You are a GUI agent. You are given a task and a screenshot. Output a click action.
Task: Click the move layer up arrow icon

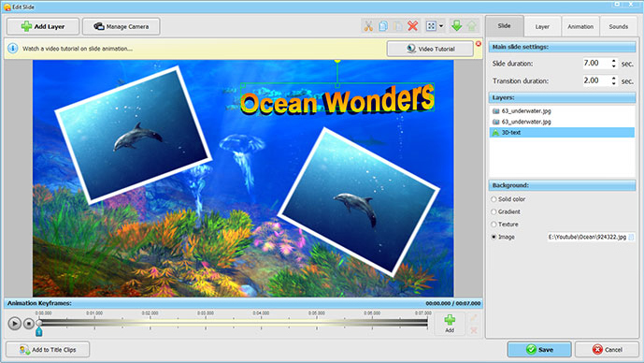point(471,26)
